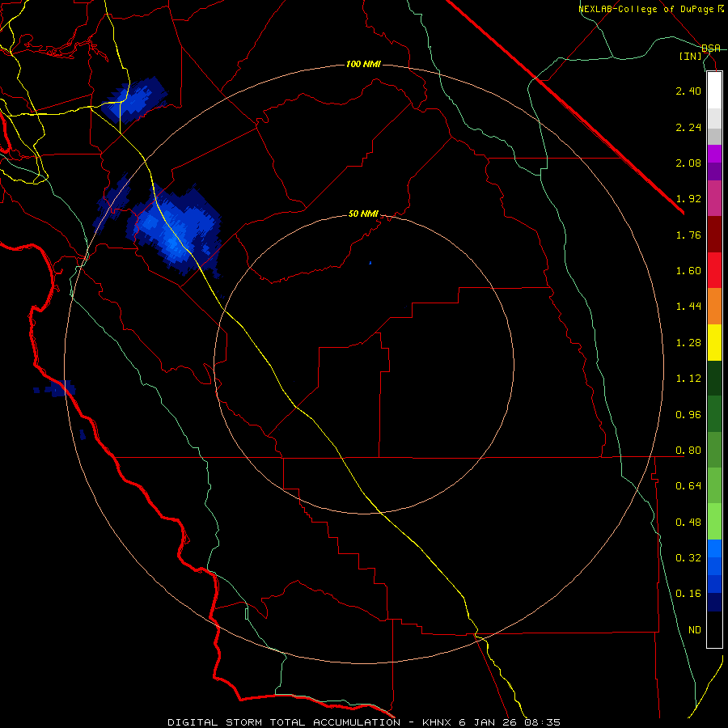The image size is (728, 728).
Task: Click the 0.96 legend value
Action: tap(688, 415)
